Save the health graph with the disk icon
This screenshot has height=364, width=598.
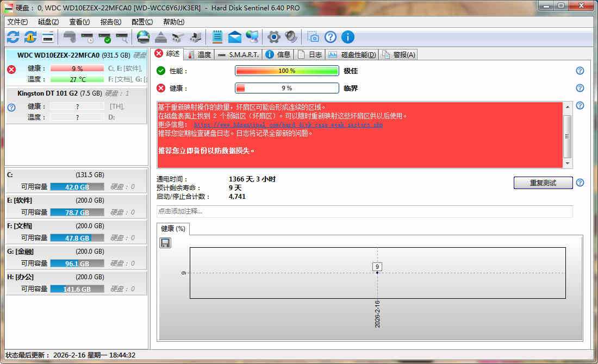165,242
